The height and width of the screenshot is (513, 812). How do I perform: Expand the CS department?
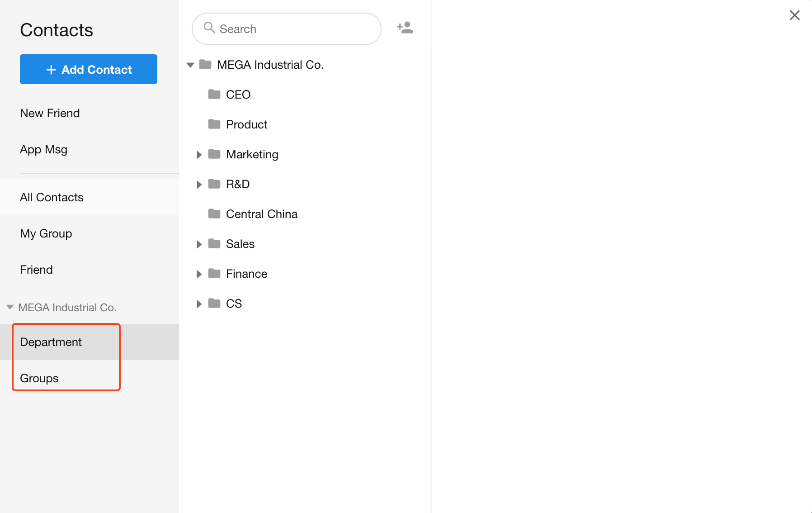pyautogui.click(x=199, y=304)
